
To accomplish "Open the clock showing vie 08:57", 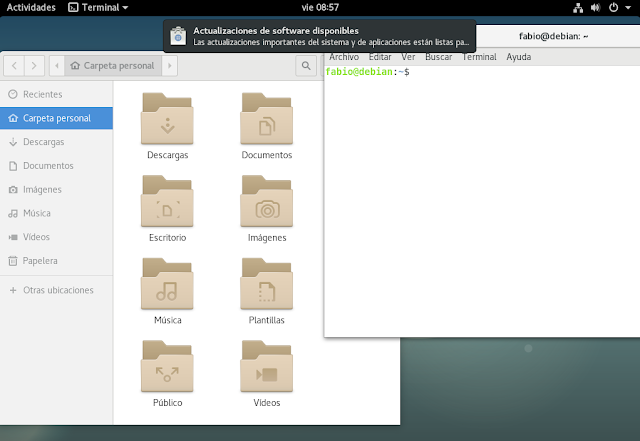I will pyautogui.click(x=320, y=7).
